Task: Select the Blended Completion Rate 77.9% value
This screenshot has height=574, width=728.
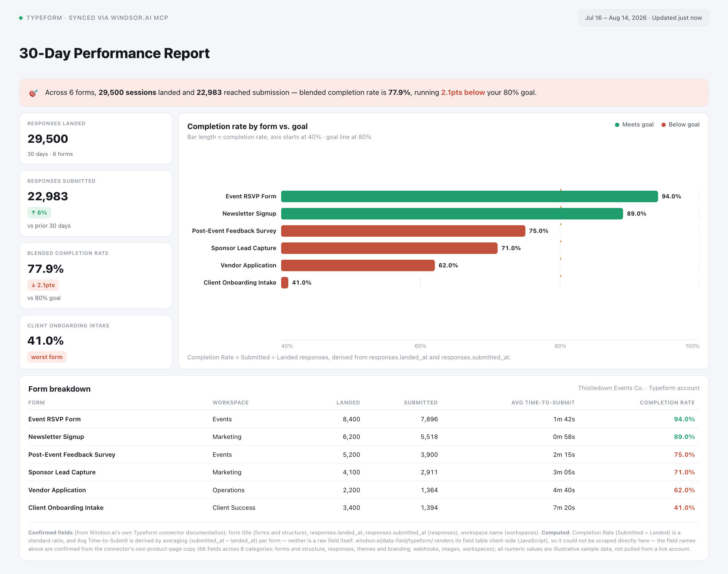Action: 45,269
